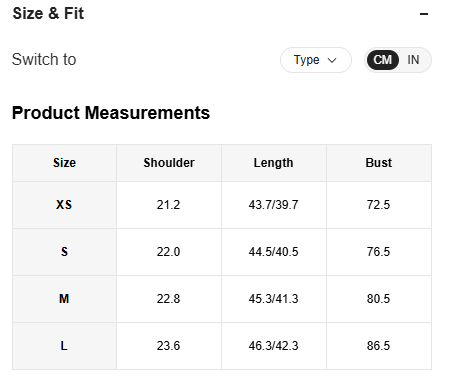
Task: Click the Switch to label
Action: (44, 60)
